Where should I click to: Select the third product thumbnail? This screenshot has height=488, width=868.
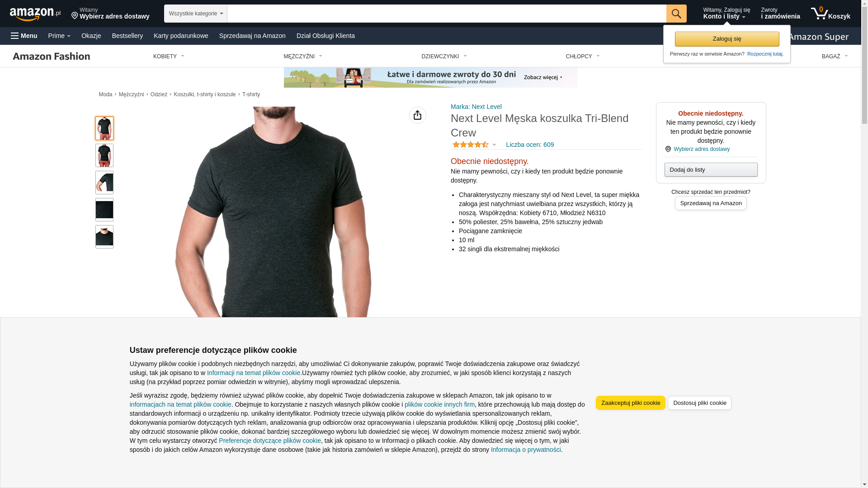click(104, 183)
